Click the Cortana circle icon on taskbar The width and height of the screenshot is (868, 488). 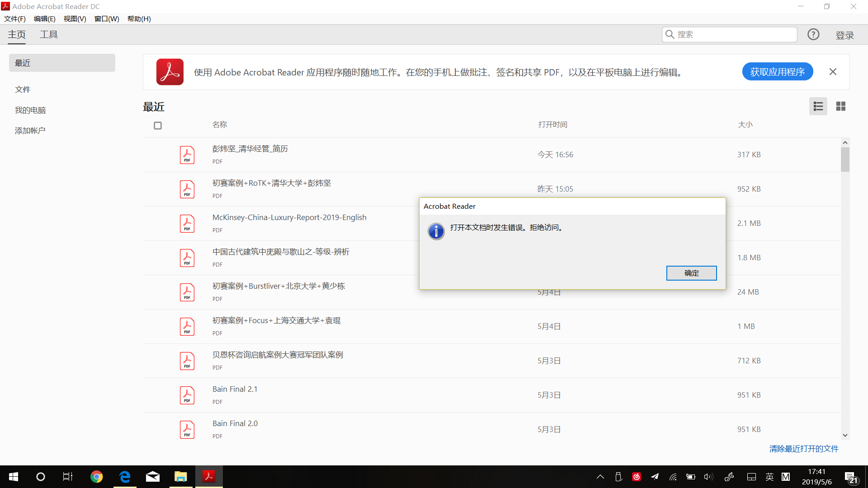(x=41, y=477)
